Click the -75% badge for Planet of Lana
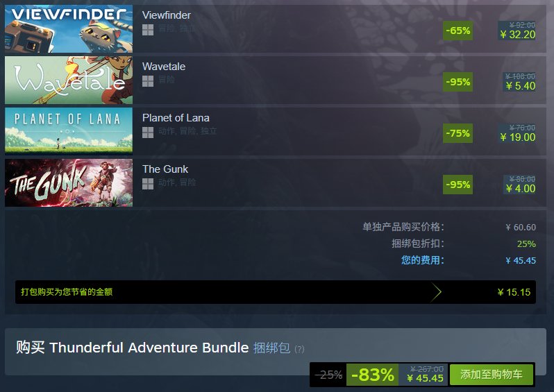This screenshot has width=554, height=392. coord(458,133)
